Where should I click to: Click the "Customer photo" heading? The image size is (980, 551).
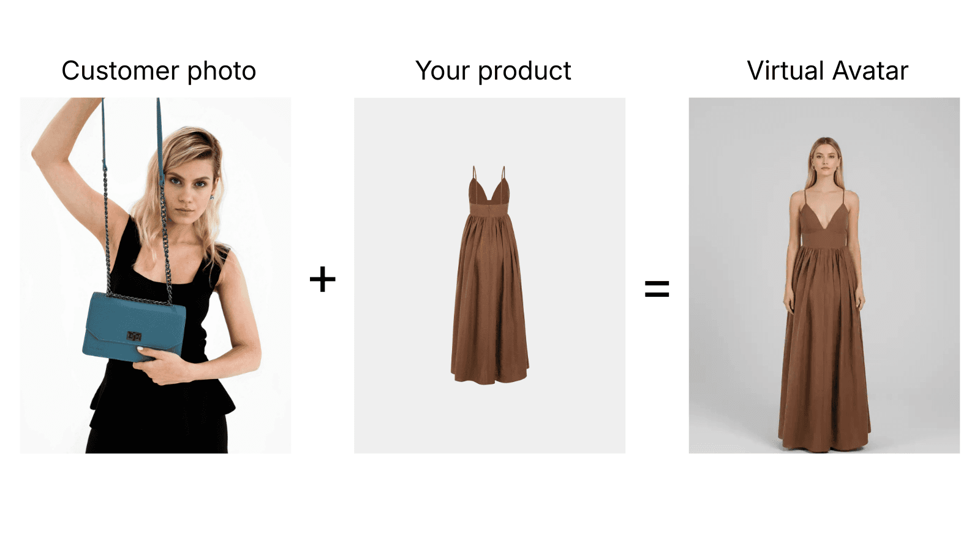point(159,71)
